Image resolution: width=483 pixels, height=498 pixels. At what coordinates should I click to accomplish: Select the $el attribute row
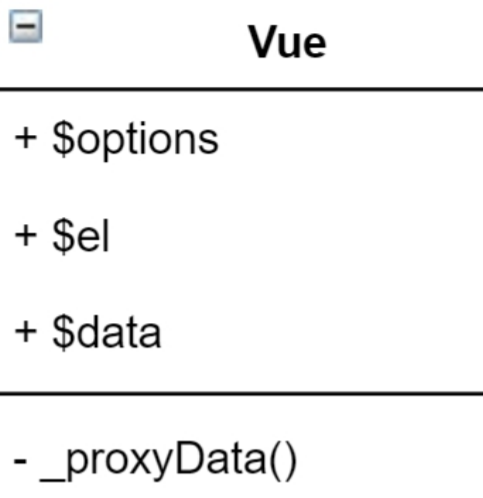tap(241, 236)
